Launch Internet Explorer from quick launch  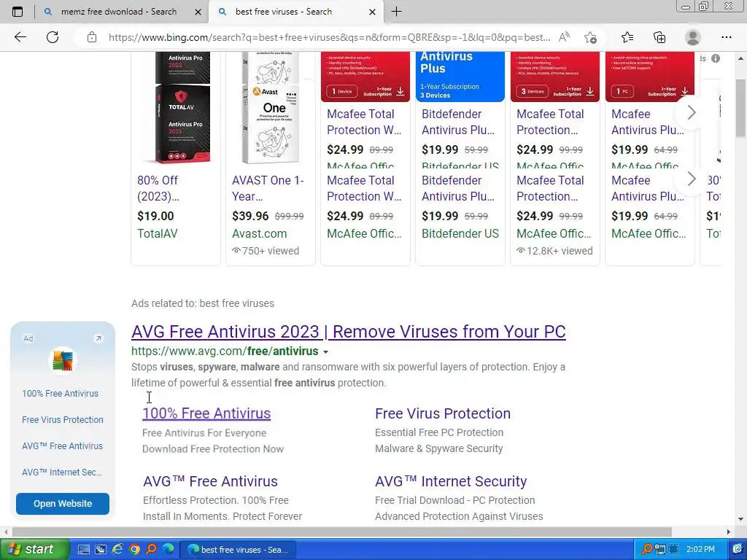tap(117, 550)
